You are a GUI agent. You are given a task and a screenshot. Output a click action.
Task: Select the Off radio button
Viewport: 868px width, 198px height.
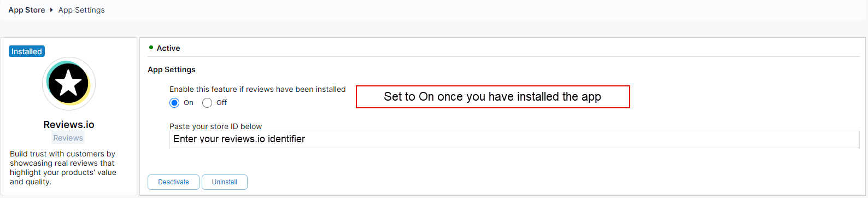pyautogui.click(x=207, y=103)
